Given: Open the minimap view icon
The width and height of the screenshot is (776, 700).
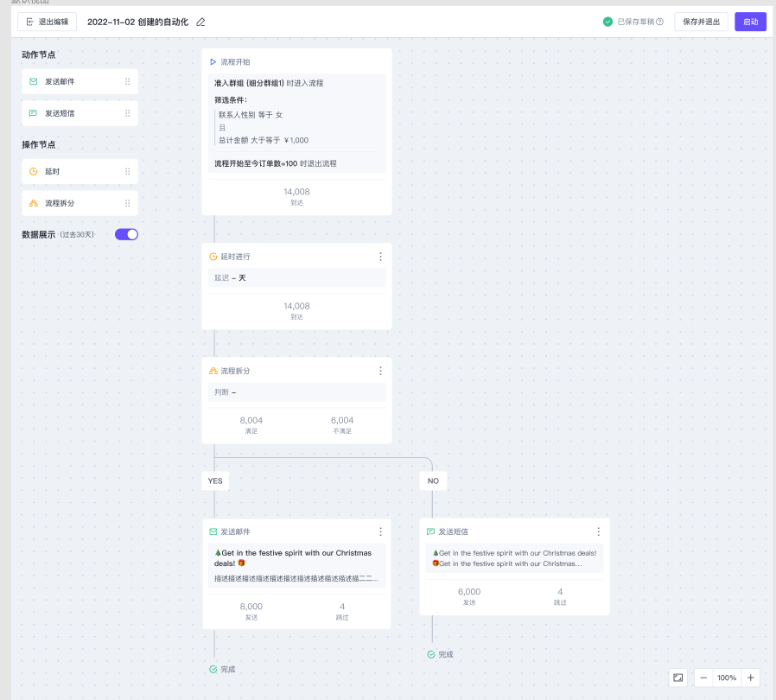Looking at the screenshot, I should (678, 678).
